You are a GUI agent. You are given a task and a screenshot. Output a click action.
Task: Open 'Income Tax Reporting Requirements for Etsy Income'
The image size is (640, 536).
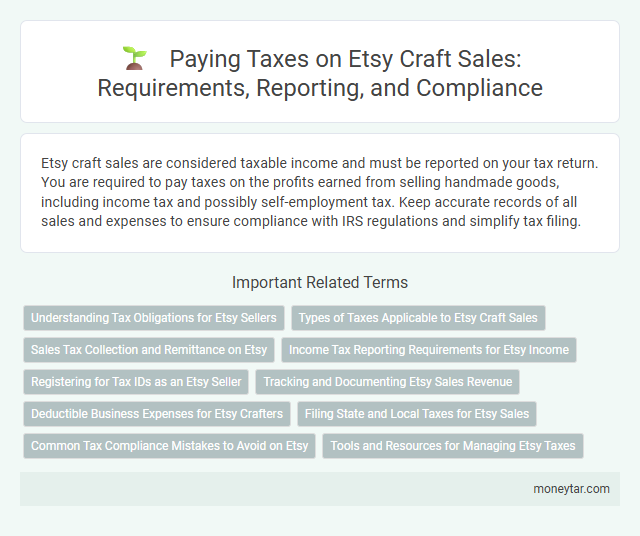[x=429, y=350]
